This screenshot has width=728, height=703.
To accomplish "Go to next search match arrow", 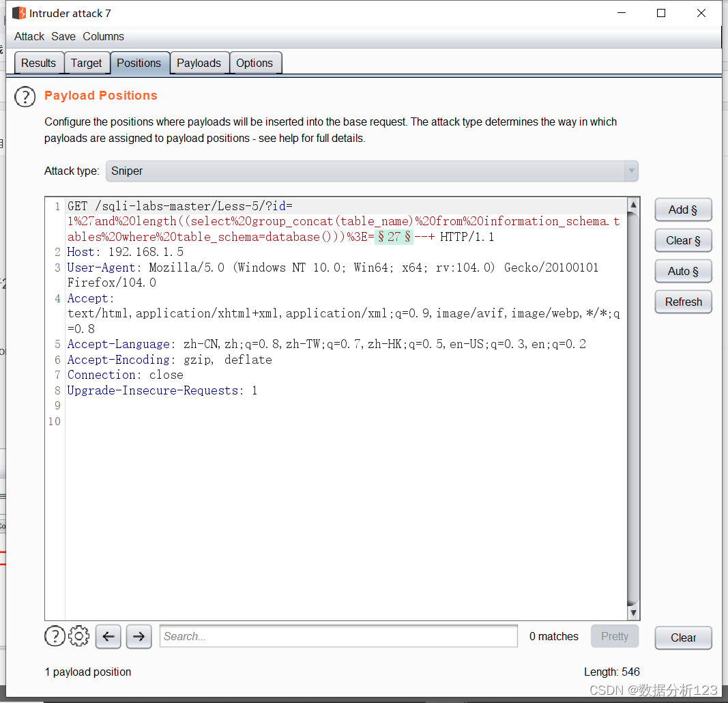I will click(139, 636).
